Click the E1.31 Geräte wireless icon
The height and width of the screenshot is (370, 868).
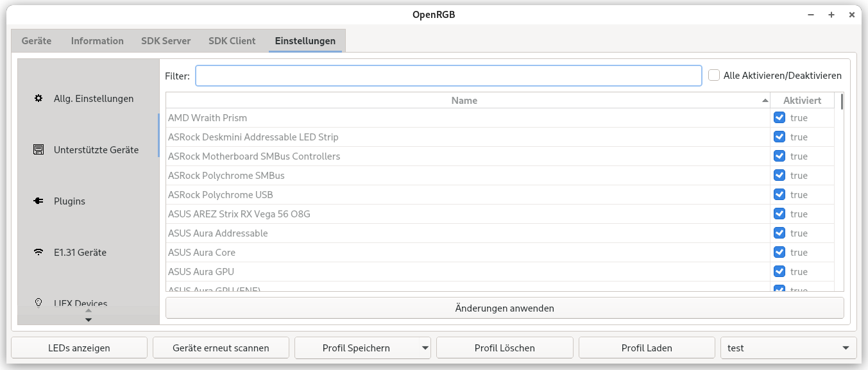(x=38, y=252)
